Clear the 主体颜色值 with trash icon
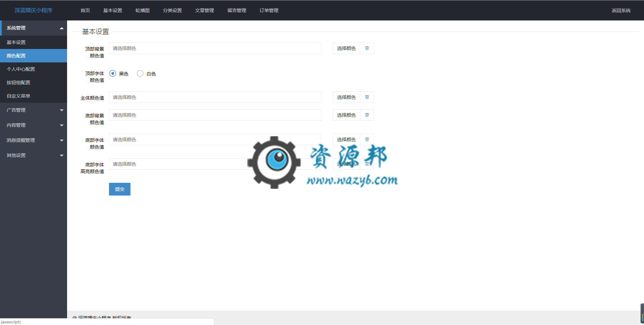644x325 pixels. [x=367, y=97]
